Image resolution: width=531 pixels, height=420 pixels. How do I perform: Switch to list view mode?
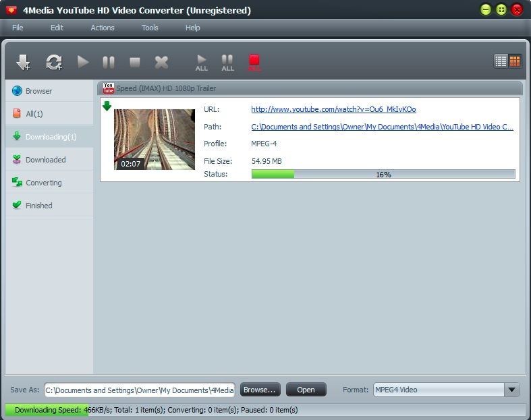(x=501, y=61)
